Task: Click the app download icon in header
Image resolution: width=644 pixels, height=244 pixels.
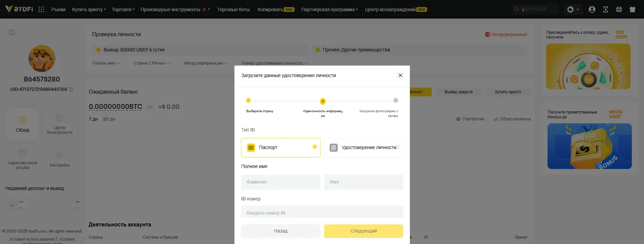Action: [606, 9]
